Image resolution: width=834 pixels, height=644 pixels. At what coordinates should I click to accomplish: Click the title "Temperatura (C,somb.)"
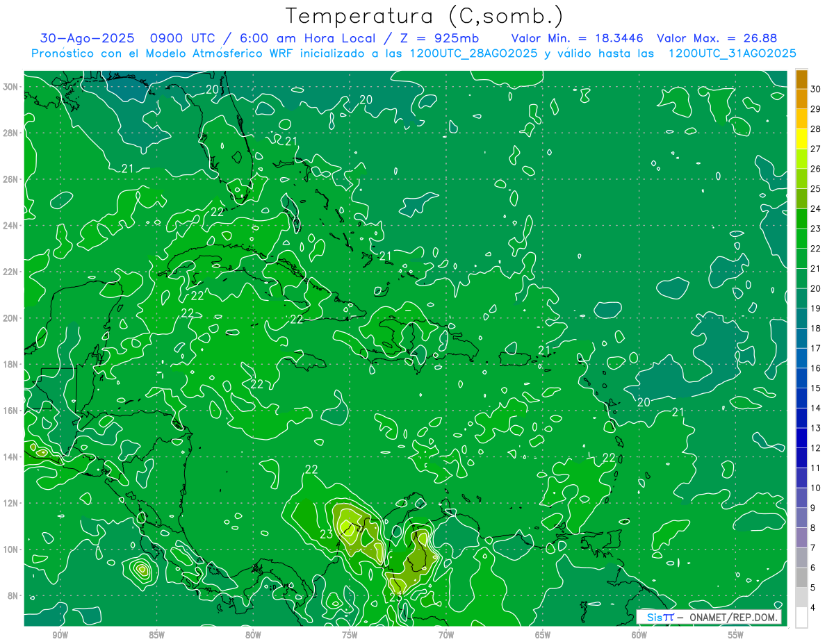click(425, 16)
